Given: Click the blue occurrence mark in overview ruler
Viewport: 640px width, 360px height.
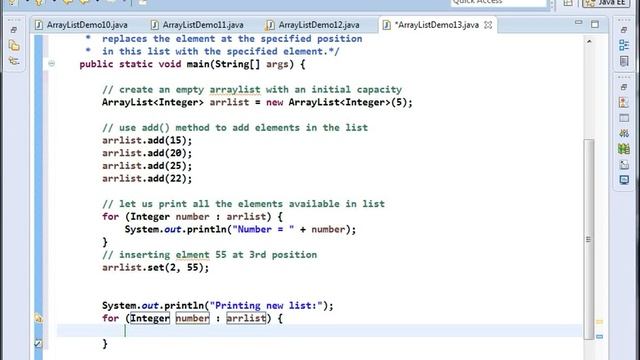Looking at the screenshot, I should (x=599, y=337).
